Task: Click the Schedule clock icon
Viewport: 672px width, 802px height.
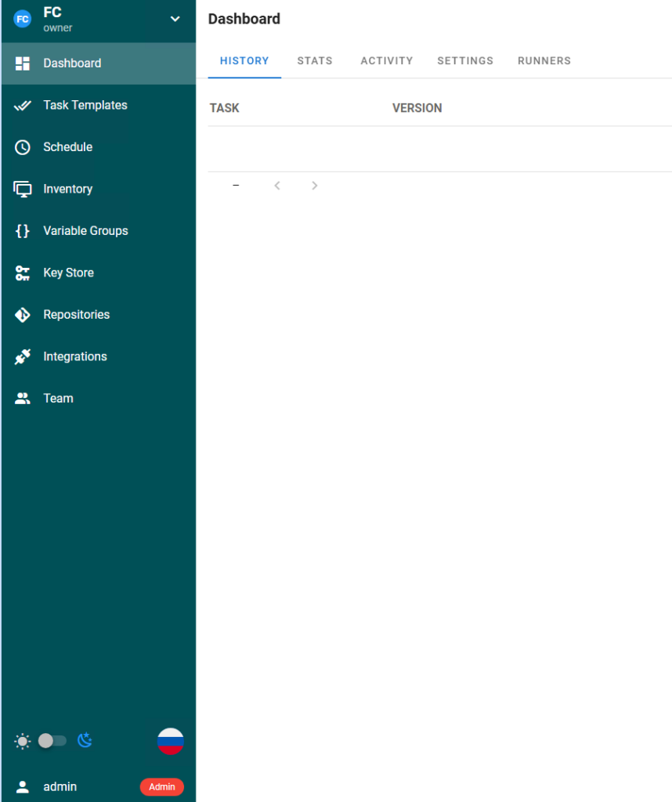Action: (23, 147)
